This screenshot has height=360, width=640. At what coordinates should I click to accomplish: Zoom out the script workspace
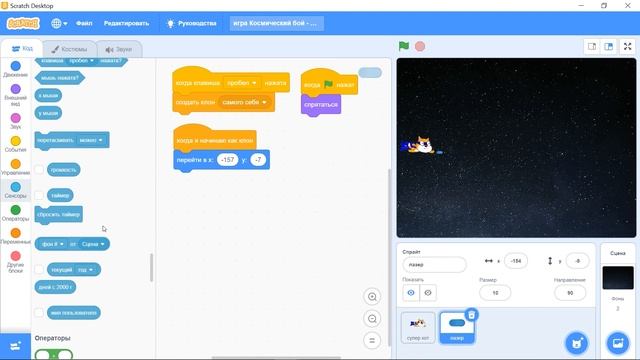(372, 318)
